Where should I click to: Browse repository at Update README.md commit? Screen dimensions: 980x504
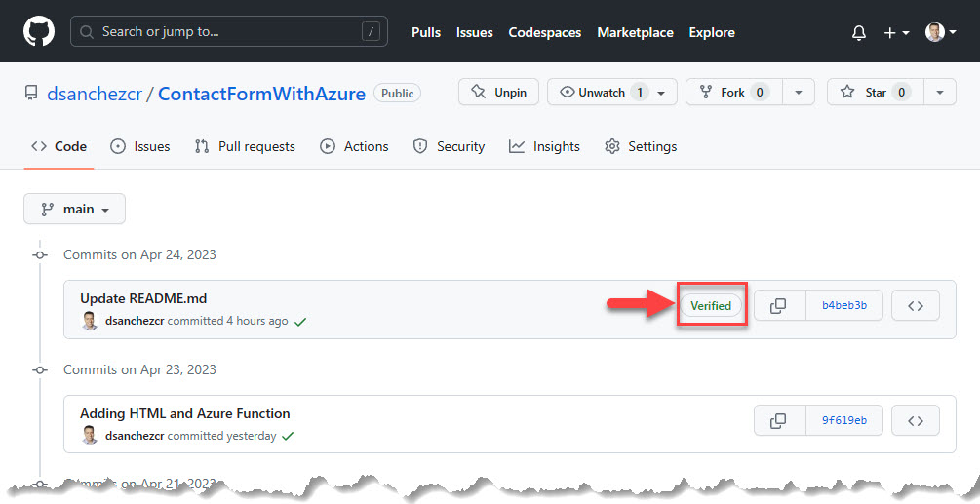click(x=915, y=305)
